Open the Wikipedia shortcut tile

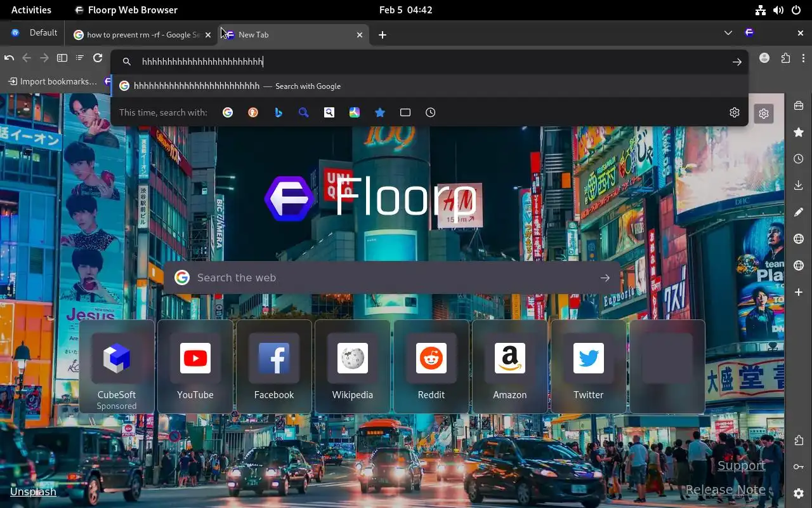(353, 367)
